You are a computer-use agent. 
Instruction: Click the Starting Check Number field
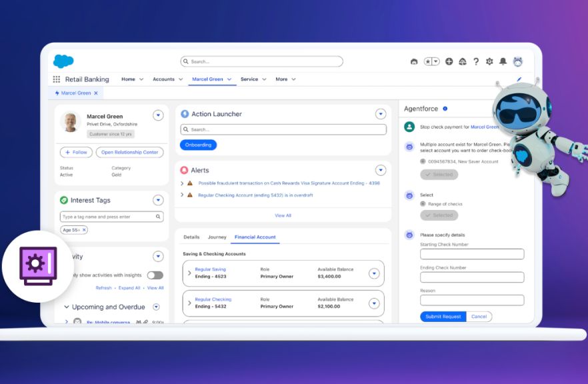(472, 254)
